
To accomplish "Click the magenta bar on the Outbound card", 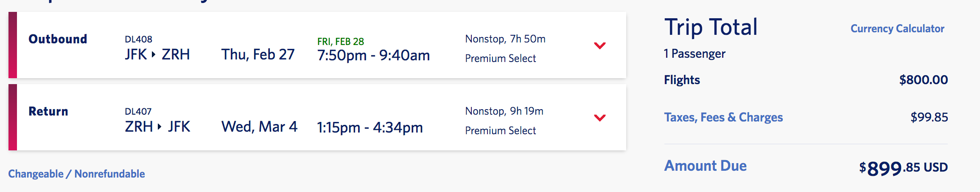I will pyautogui.click(x=13, y=45).
